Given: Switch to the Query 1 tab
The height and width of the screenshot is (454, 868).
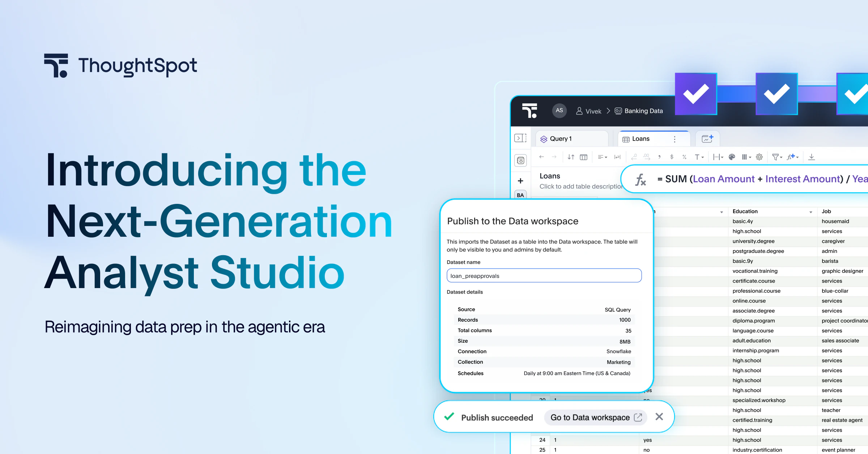Looking at the screenshot, I should [572, 139].
